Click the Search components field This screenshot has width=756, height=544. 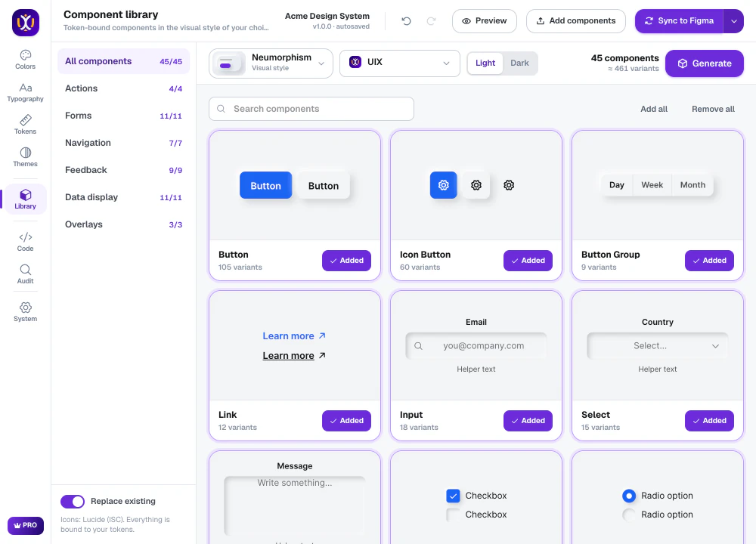click(x=311, y=109)
